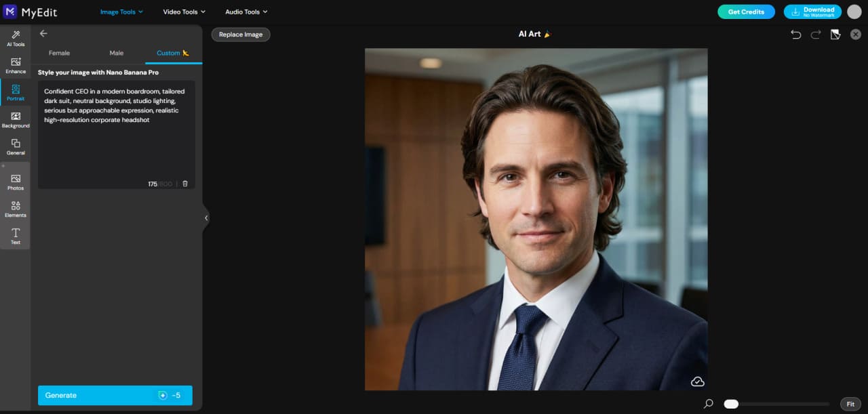Switch to the General tools panel

tap(15, 147)
